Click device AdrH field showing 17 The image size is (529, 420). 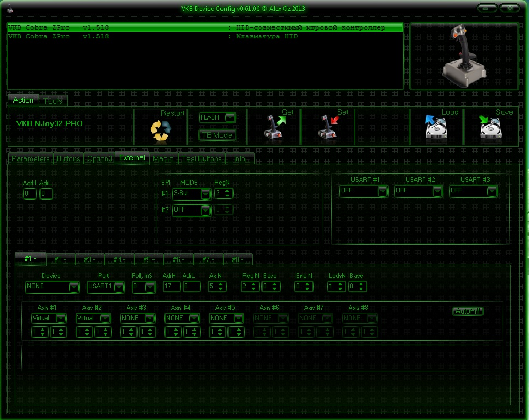172,287
